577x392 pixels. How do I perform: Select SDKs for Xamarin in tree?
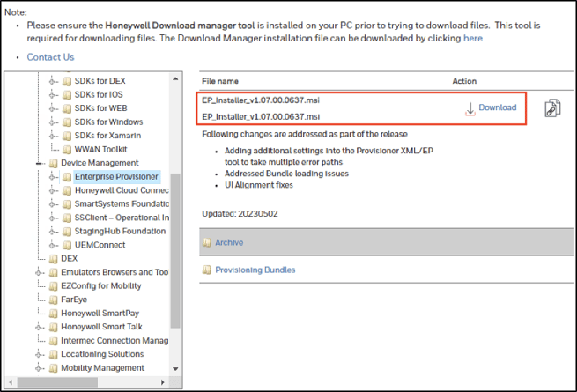107,136
